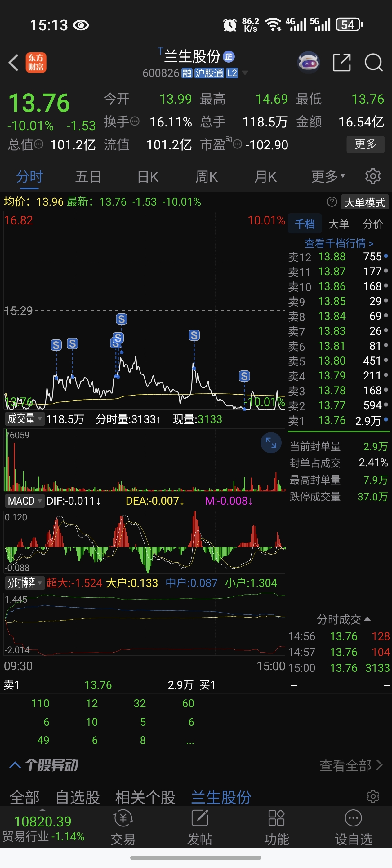392x868 pixels.
Task: Expand stock code dropdown triangle
Action: tap(245, 73)
